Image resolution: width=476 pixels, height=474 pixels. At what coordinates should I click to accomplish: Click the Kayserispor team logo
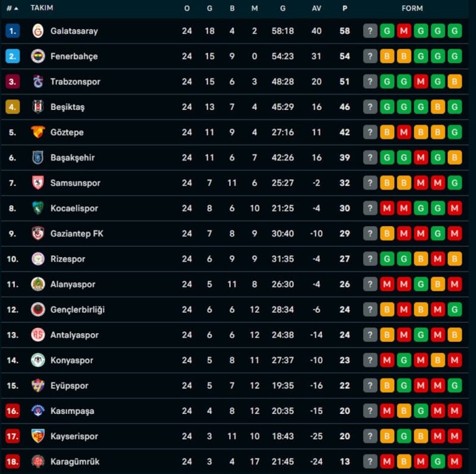[x=38, y=436]
